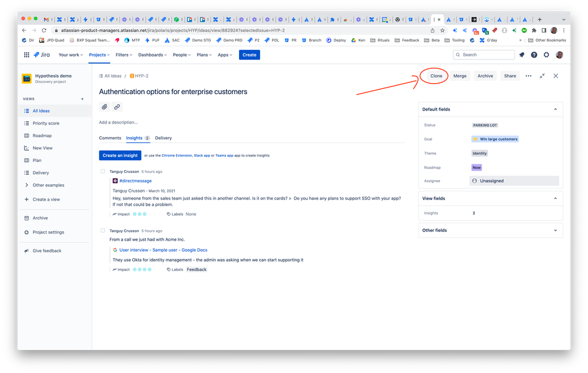588x373 pixels.
Task: Expand the Other fields section
Action: click(554, 230)
